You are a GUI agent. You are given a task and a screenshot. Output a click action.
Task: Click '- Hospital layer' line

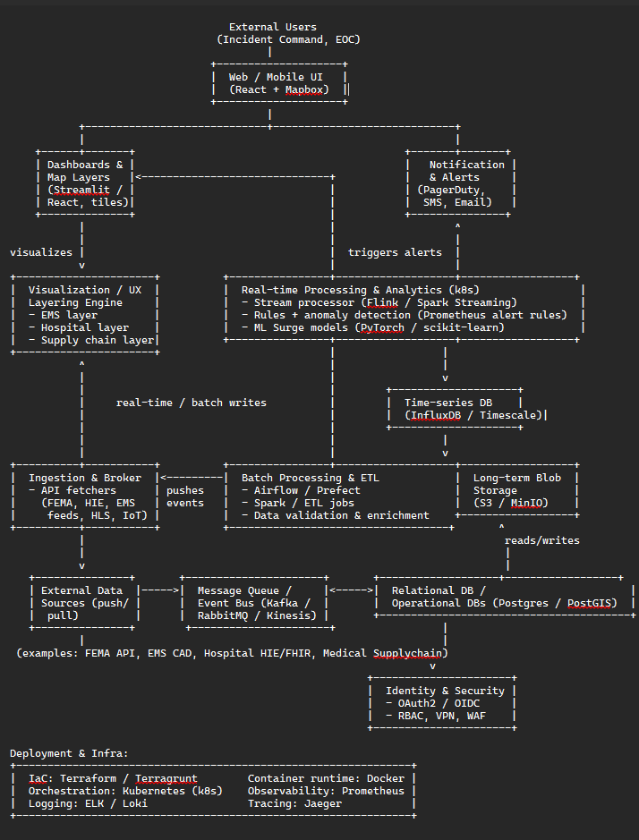[x=78, y=327]
